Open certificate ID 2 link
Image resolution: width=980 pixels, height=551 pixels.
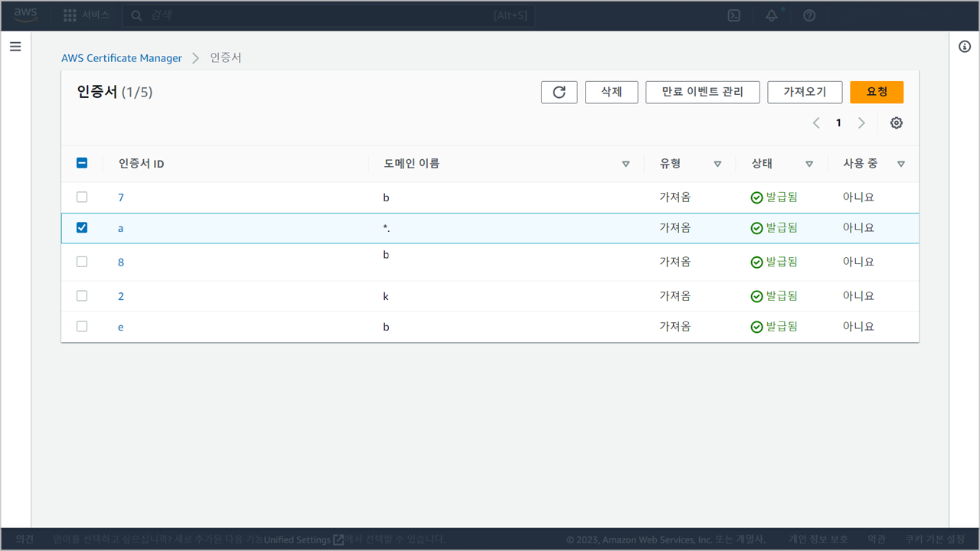tap(121, 296)
